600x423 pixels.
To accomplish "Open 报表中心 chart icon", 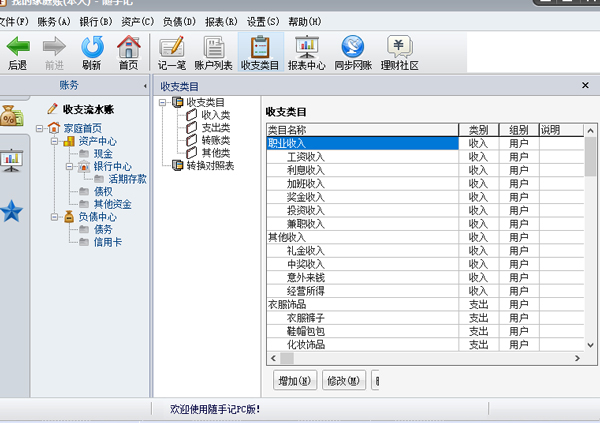I will [307, 47].
